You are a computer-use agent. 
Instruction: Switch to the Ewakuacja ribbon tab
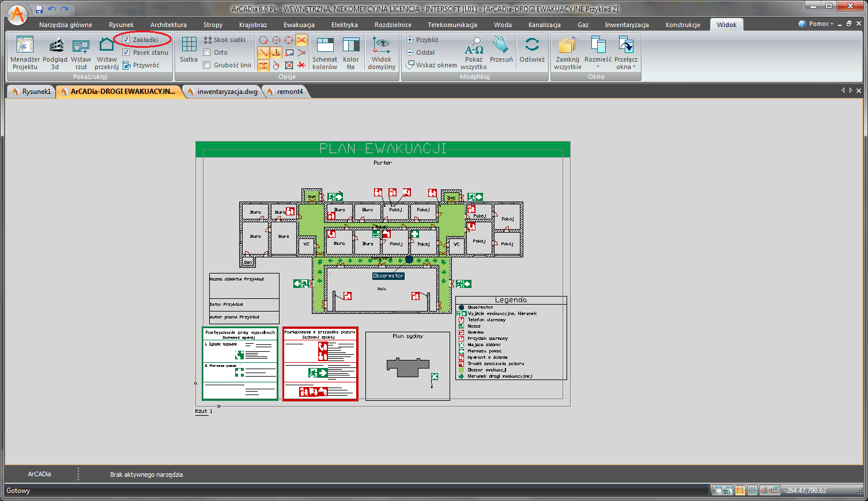click(x=299, y=25)
